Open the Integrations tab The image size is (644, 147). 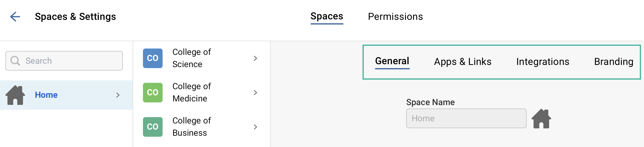[543, 61]
